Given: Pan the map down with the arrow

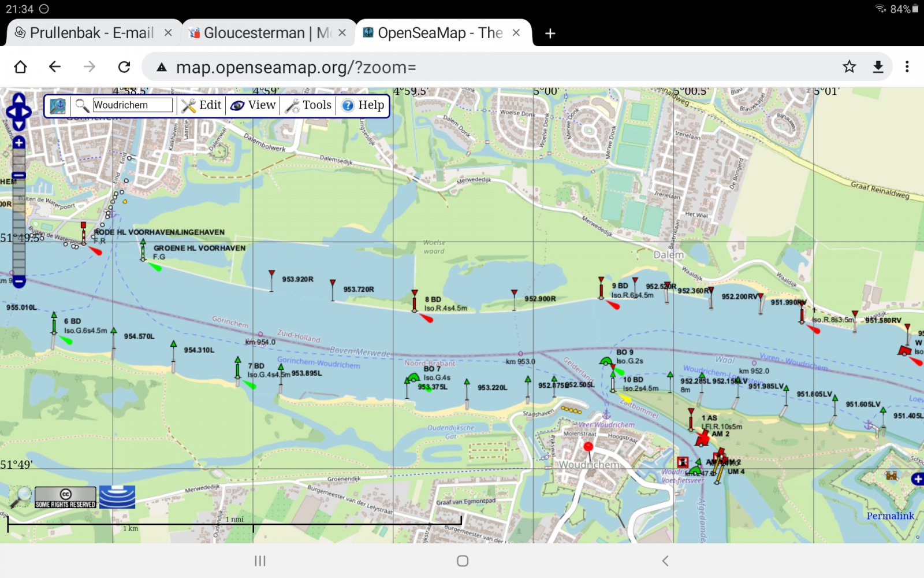Looking at the screenshot, I should click(x=18, y=124).
